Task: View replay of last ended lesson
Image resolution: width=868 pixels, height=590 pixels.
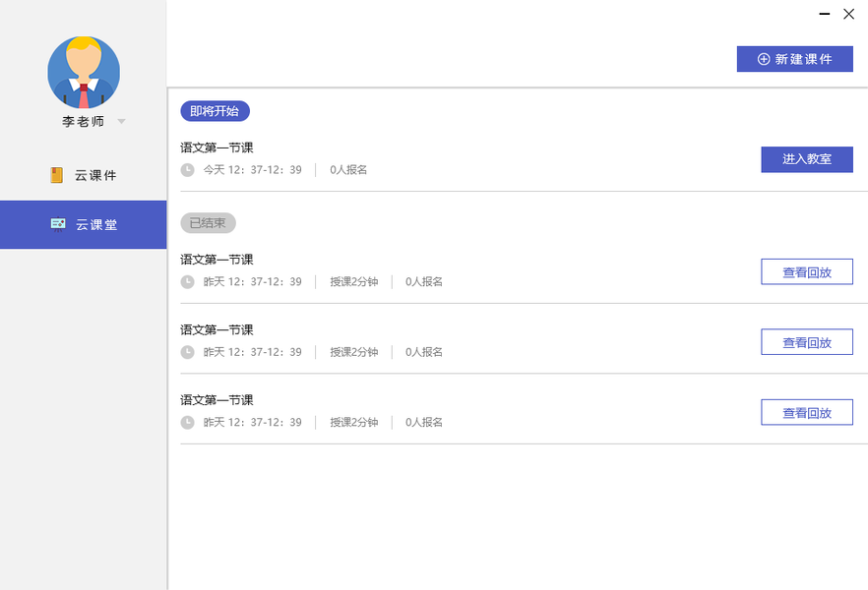Action: (806, 413)
